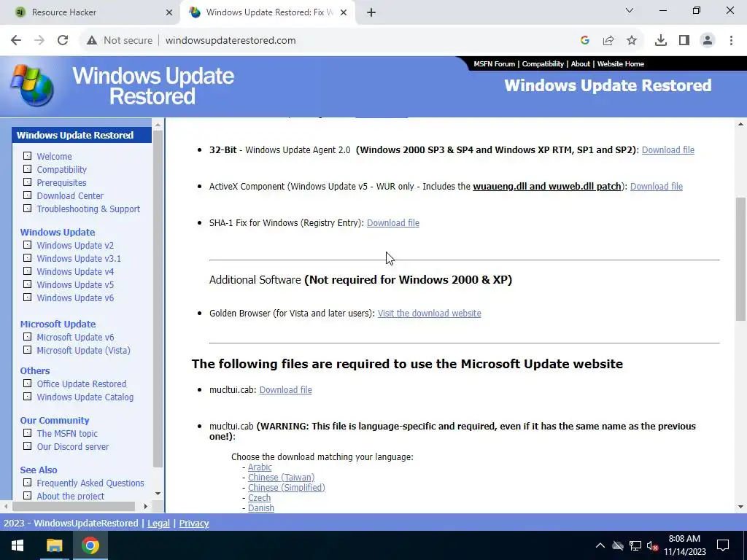This screenshot has width=747, height=560.
Task: Open the notification center icon
Action: click(x=723, y=545)
